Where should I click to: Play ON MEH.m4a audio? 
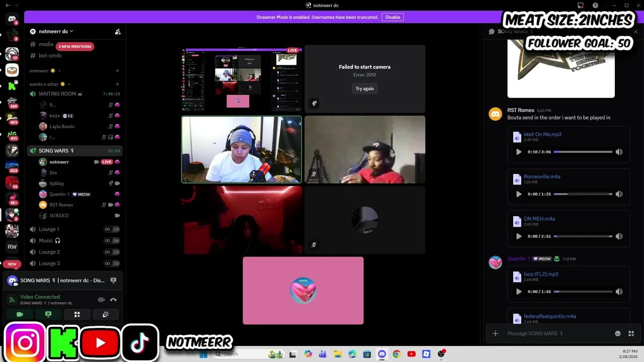pos(519,236)
